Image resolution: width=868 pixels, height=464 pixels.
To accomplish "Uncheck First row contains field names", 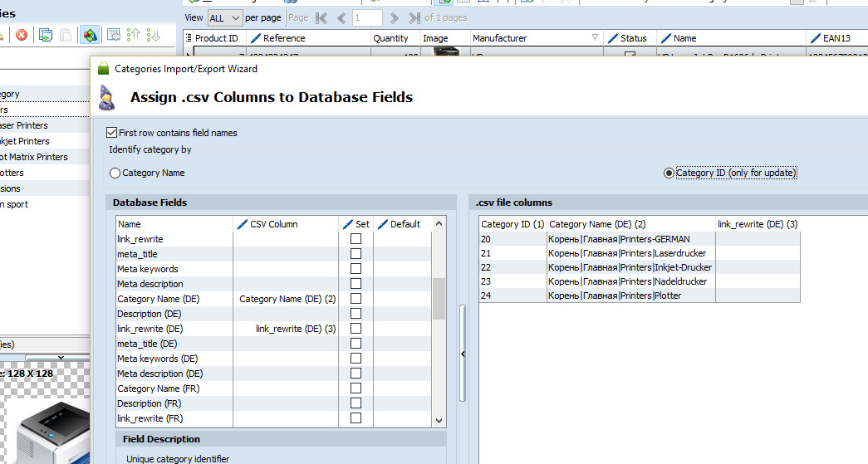I will [x=112, y=133].
